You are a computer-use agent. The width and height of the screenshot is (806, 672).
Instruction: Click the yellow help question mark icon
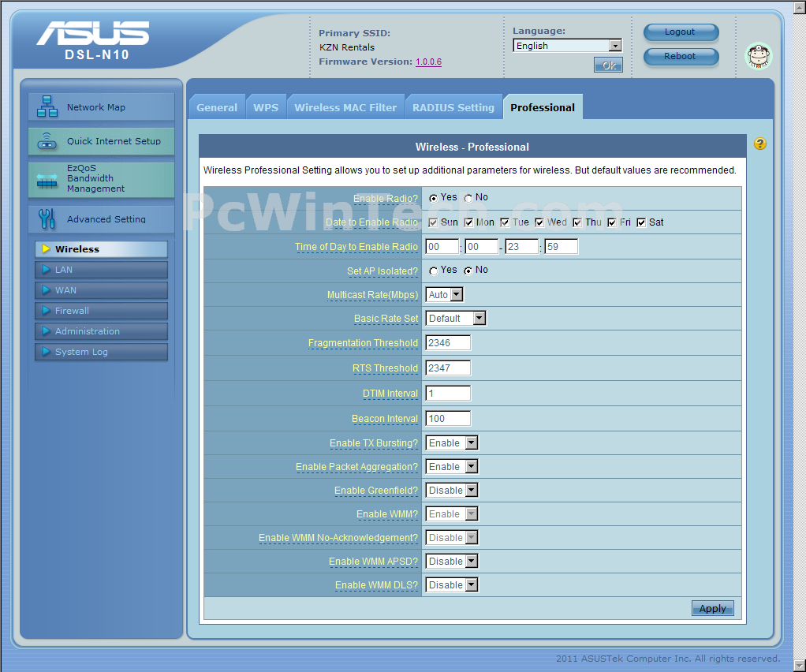coord(760,144)
